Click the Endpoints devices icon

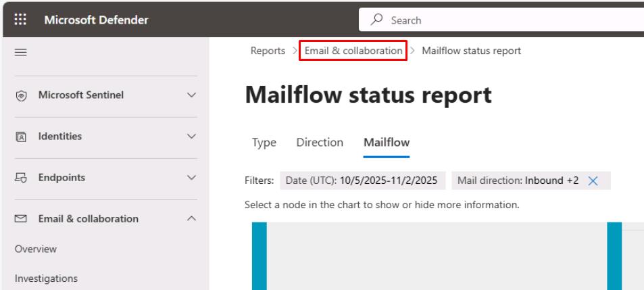[x=20, y=178]
